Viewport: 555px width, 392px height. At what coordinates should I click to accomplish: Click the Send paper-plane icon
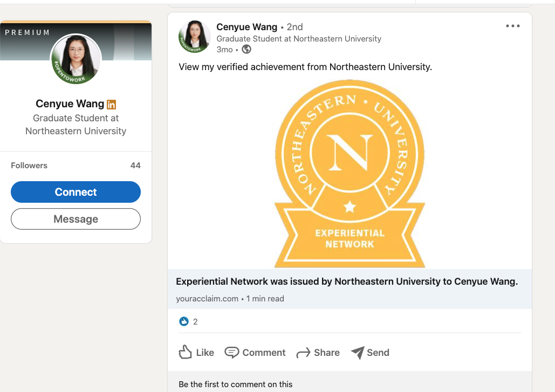(359, 352)
